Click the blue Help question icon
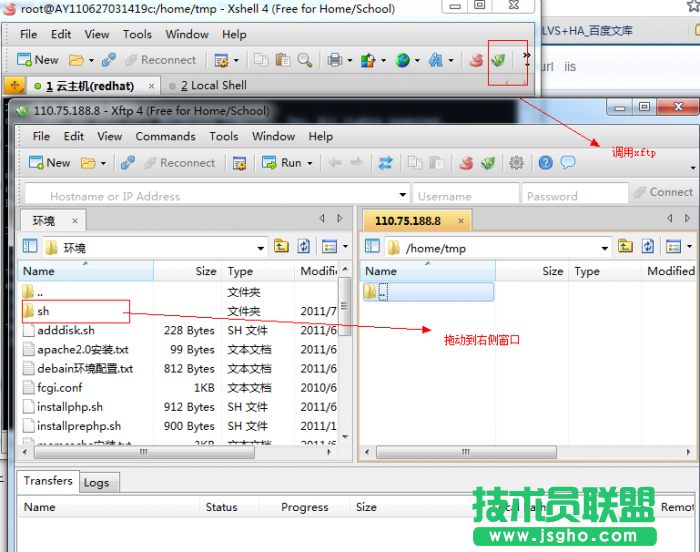This screenshot has height=552, width=700. click(546, 163)
